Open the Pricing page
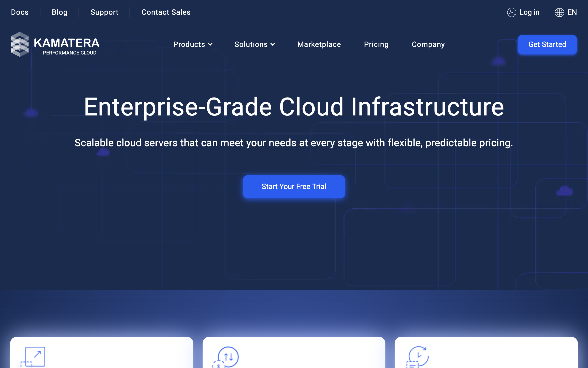This screenshot has width=588, height=368. (376, 45)
